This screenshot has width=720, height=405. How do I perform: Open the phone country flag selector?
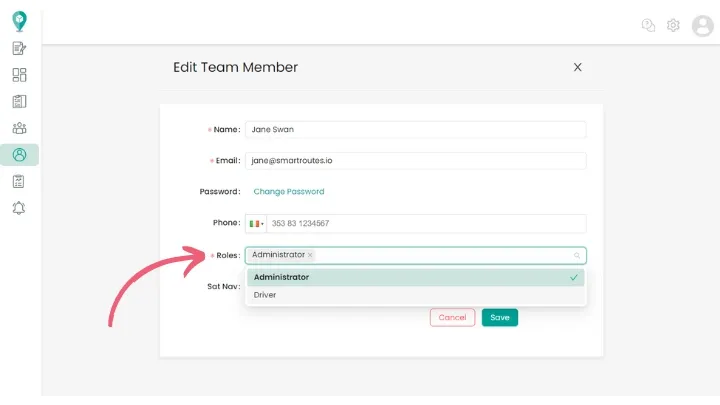click(x=256, y=224)
